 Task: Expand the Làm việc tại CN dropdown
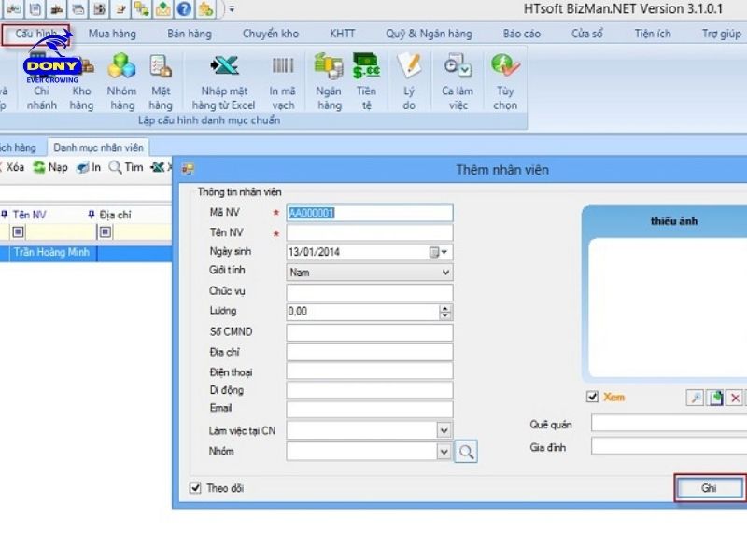pyautogui.click(x=444, y=430)
